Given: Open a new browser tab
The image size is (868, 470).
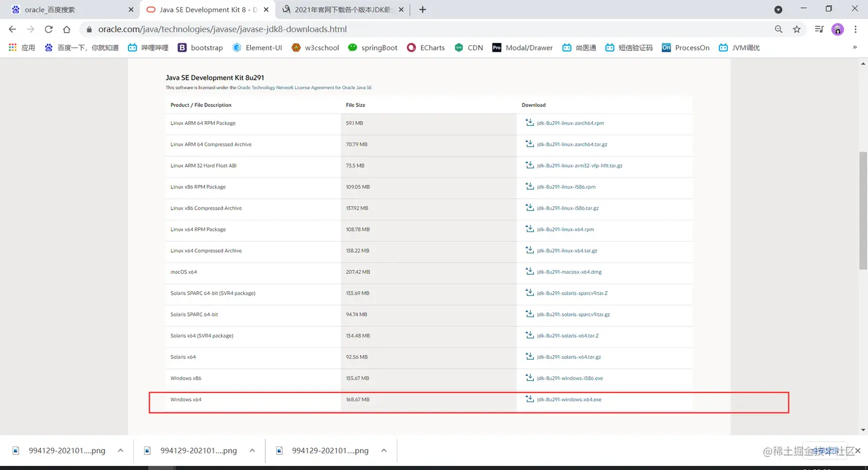Looking at the screenshot, I should point(423,9).
